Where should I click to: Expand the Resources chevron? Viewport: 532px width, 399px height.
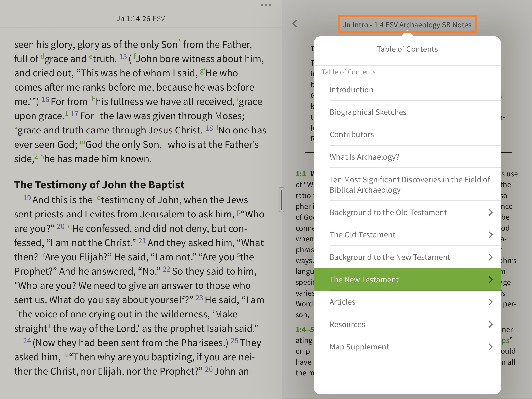491,324
